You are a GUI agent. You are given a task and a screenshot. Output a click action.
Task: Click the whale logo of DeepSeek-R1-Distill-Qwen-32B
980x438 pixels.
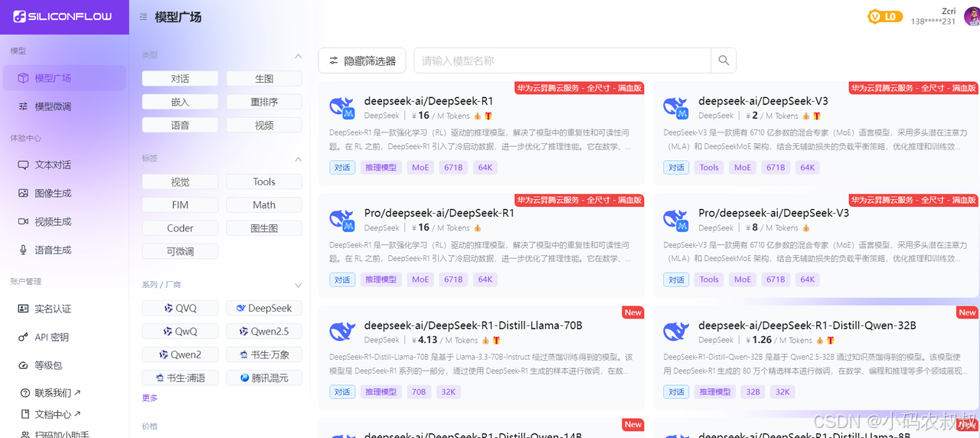pyautogui.click(x=676, y=332)
